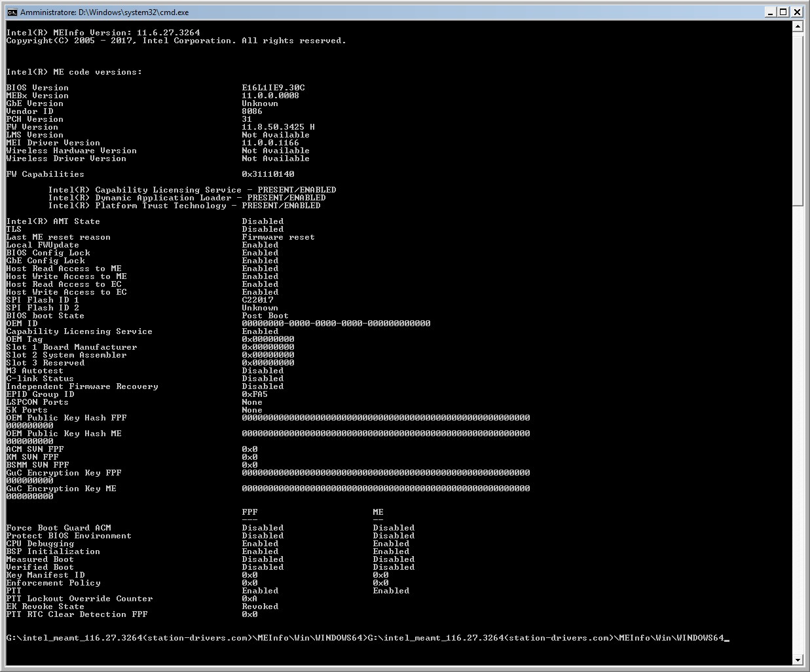The image size is (810, 672).
Task: Click SPI Flash ID 1 value C22017
Action: 257,300
